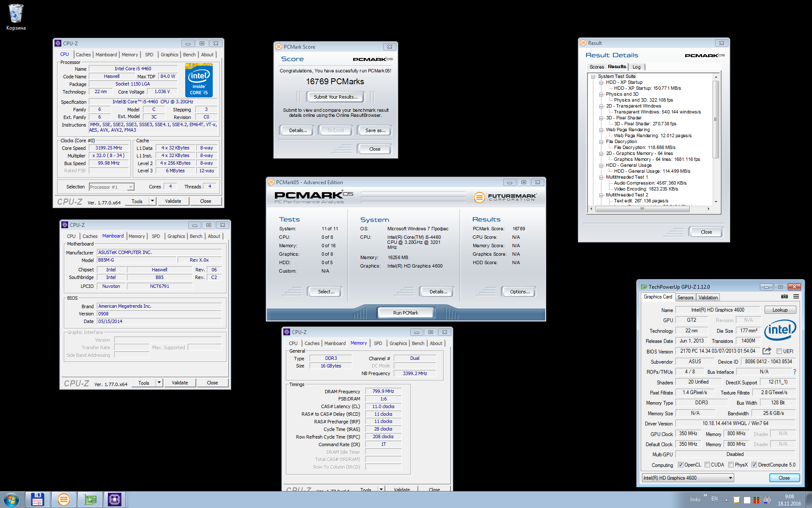The width and height of the screenshot is (812, 508).
Task: Click the Futuremark Corporation logo
Action: [506, 197]
